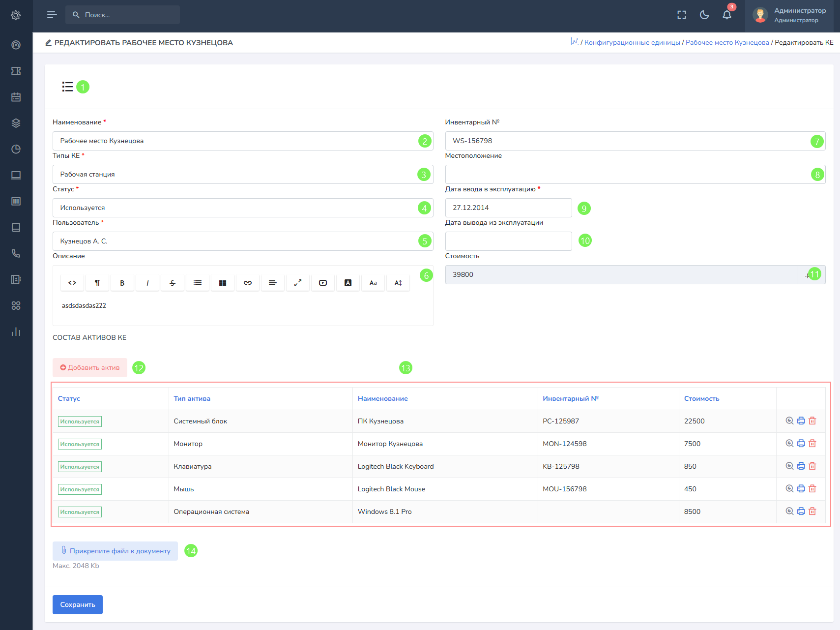Screen dimensions: 840x630
Task: Collapse the sidebar with hamburger button
Action: tap(52, 15)
